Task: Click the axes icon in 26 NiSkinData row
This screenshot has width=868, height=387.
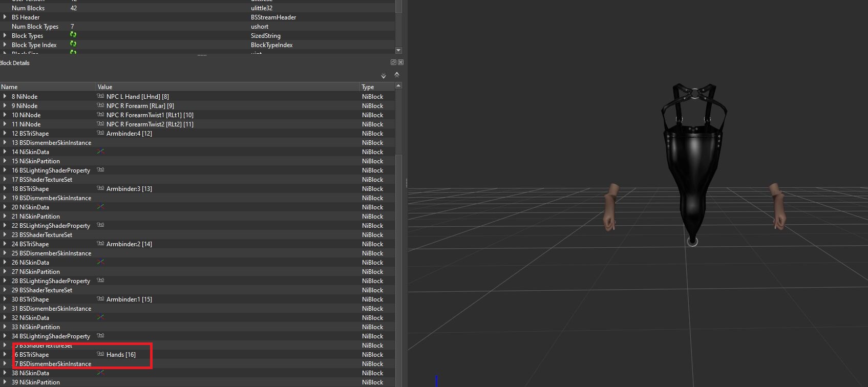Action: coord(100,262)
